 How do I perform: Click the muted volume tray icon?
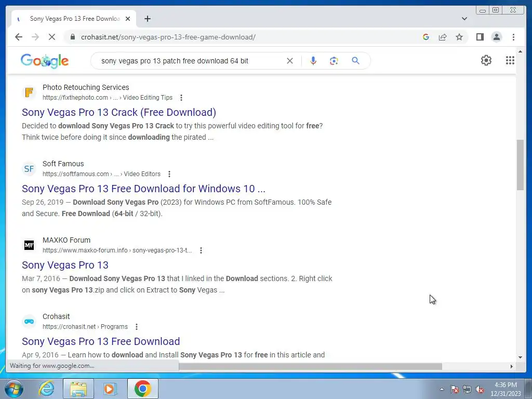tap(480, 389)
